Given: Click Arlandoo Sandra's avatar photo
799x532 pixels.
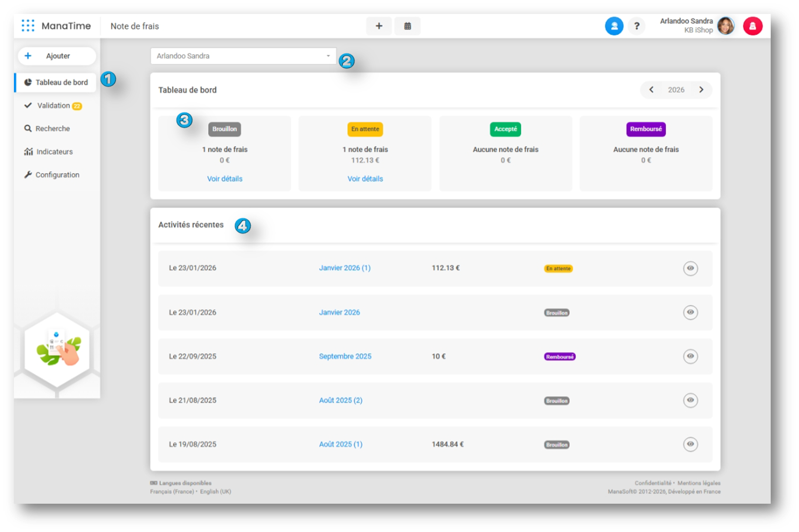Looking at the screenshot, I should (x=726, y=26).
